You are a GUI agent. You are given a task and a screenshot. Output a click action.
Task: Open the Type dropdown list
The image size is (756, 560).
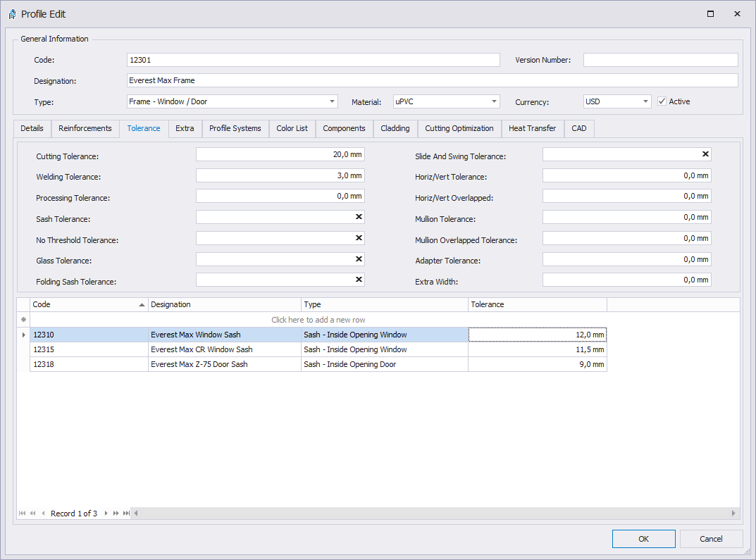pos(332,101)
